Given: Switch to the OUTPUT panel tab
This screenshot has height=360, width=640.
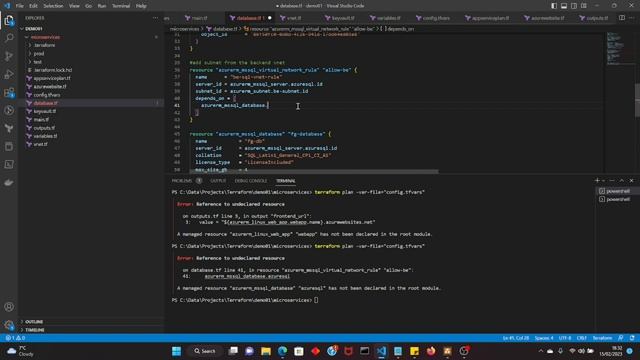Looking at the screenshot, I should (218, 180).
